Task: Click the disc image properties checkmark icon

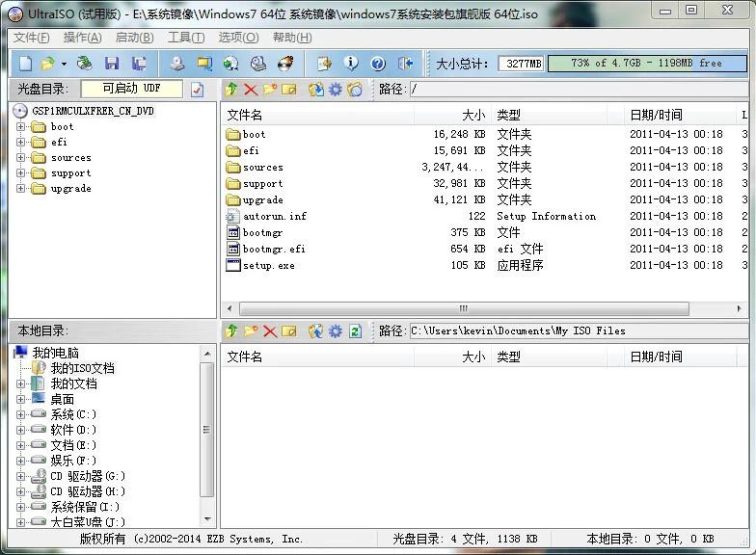Action: [x=197, y=90]
